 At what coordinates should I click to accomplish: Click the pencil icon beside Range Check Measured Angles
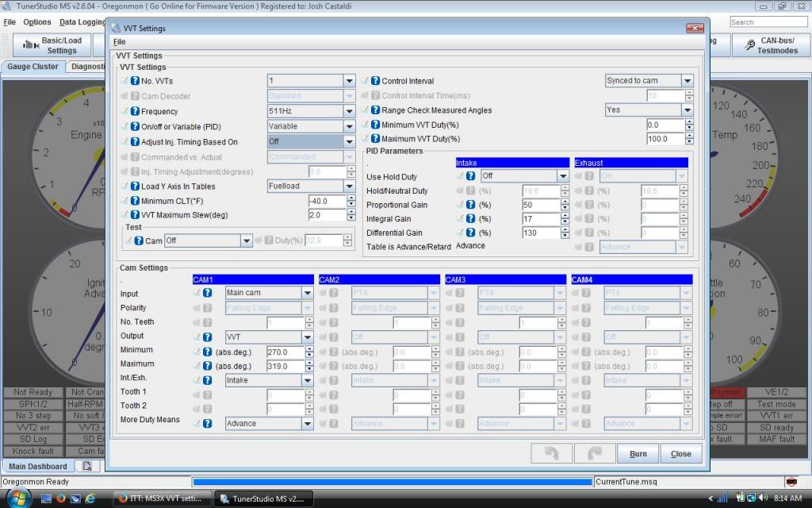[x=365, y=110]
